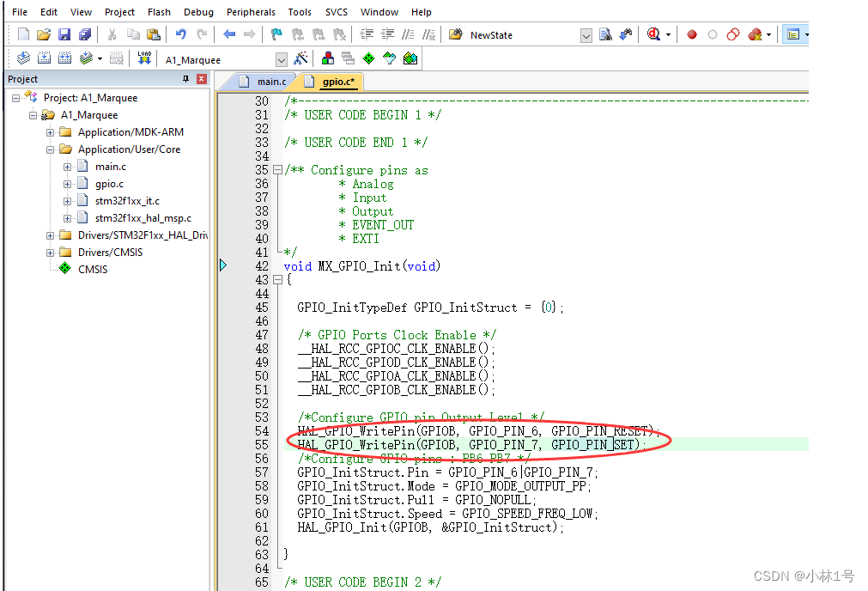Toggle a bookmark with the flag icon
The width and height of the screenshot is (868, 591).
275,34
